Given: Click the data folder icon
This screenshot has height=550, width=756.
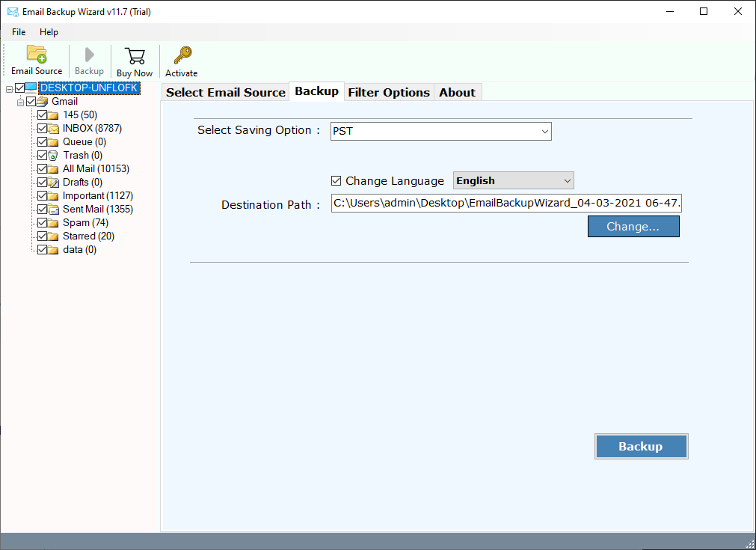Looking at the screenshot, I should [53, 250].
